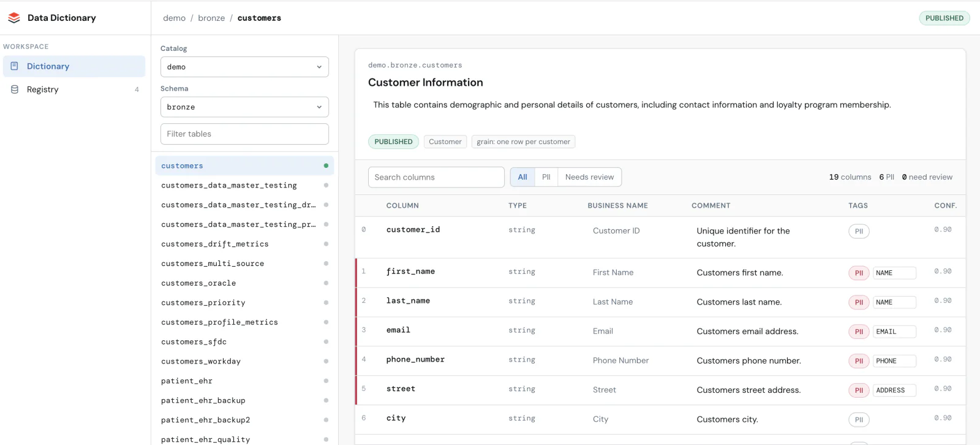Select customers_data_master_testing table
The image size is (980, 445).
coord(244,185)
